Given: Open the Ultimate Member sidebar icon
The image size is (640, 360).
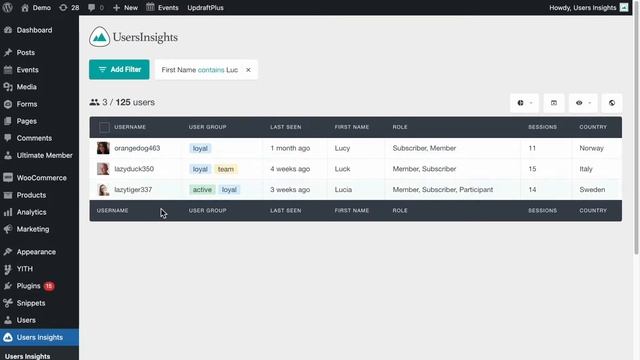Looking at the screenshot, I should coord(8,156).
